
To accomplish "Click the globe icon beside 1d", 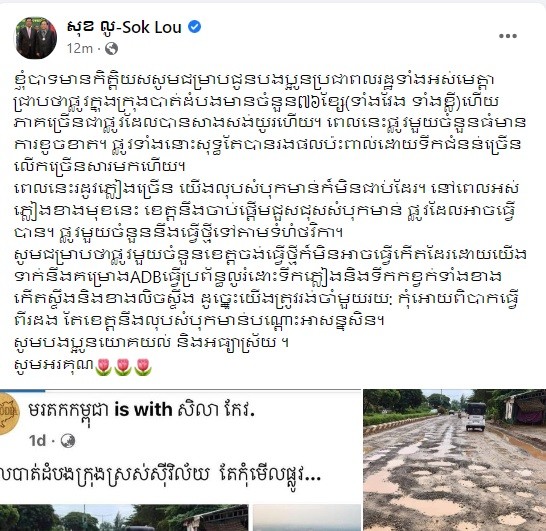I will pos(68,441).
